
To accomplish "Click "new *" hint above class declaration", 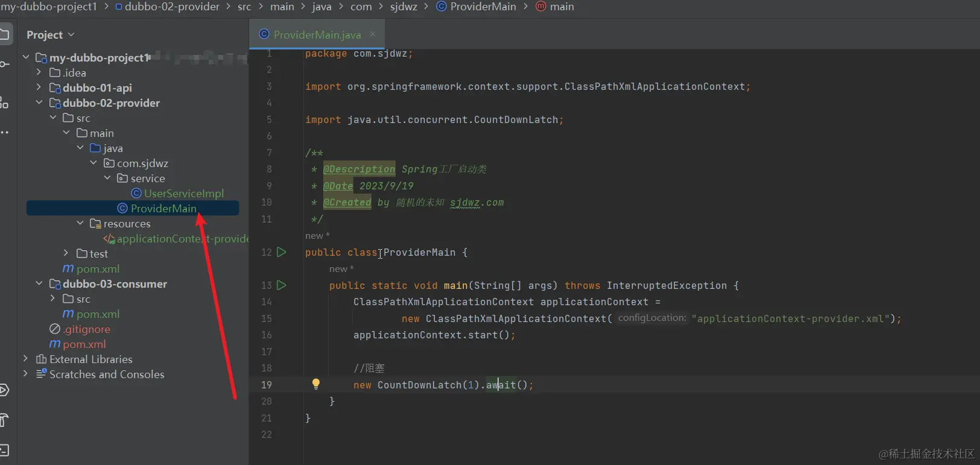I will (x=317, y=236).
